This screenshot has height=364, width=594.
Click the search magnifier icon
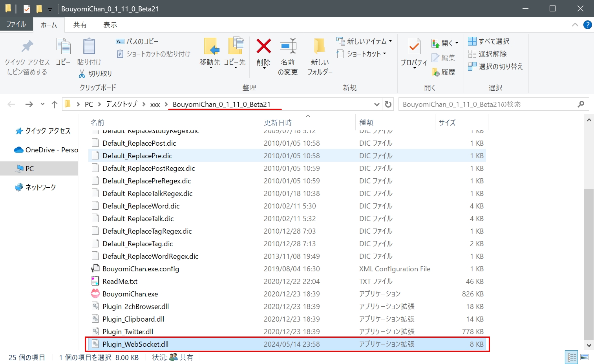tap(581, 104)
